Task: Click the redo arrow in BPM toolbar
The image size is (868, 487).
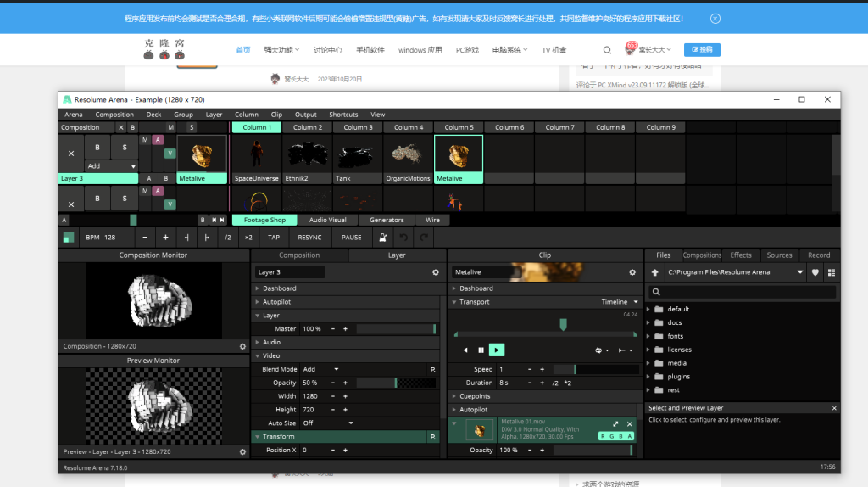Action: click(x=424, y=238)
